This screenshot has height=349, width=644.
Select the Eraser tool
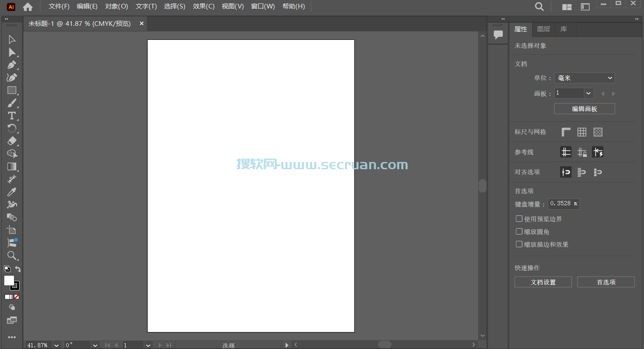[12, 141]
